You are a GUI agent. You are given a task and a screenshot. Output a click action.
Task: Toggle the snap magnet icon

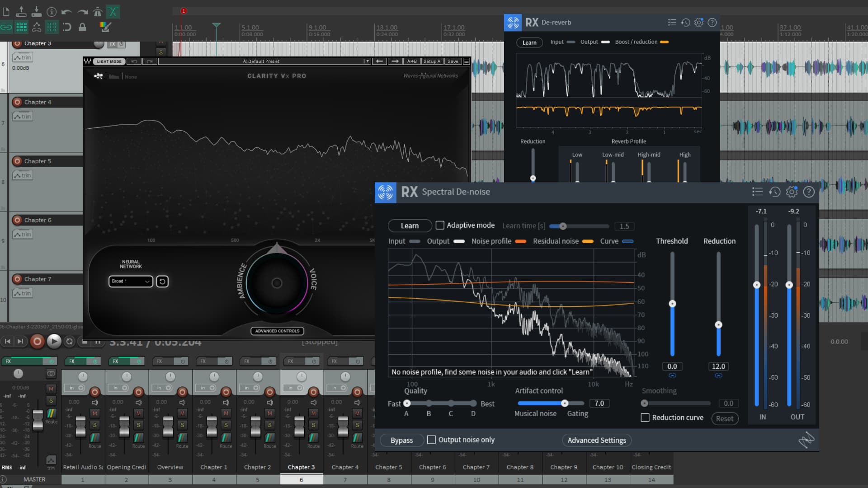(67, 27)
